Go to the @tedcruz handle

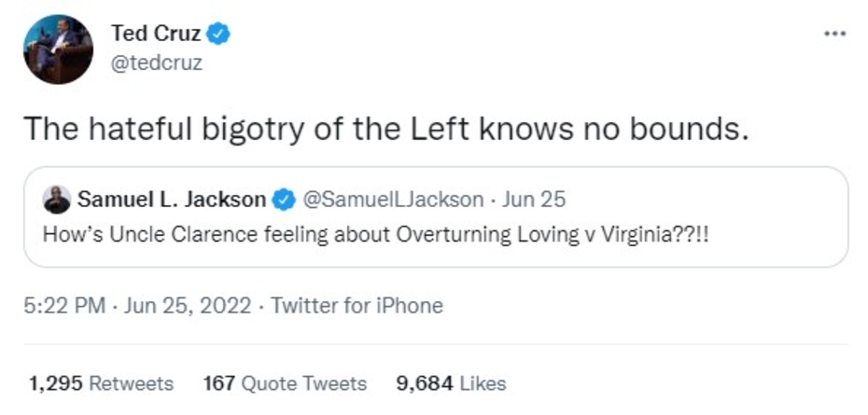pyautogui.click(x=156, y=63)
